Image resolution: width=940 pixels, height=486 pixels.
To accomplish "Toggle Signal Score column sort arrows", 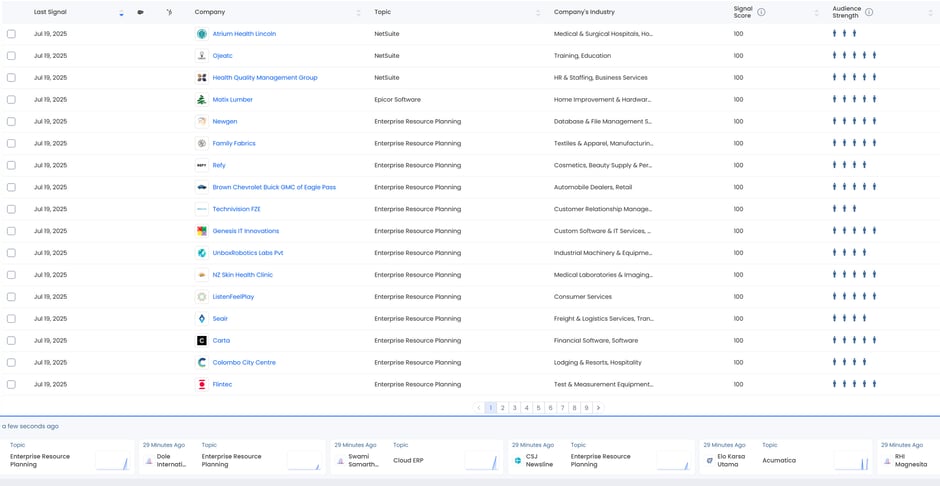I will pos(816,13).
